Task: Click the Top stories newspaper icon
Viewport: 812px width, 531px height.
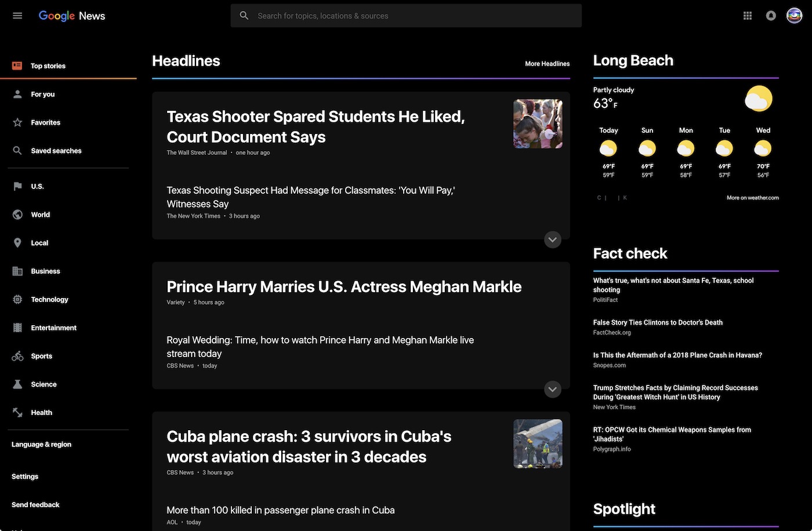Action: coord(17,66)
